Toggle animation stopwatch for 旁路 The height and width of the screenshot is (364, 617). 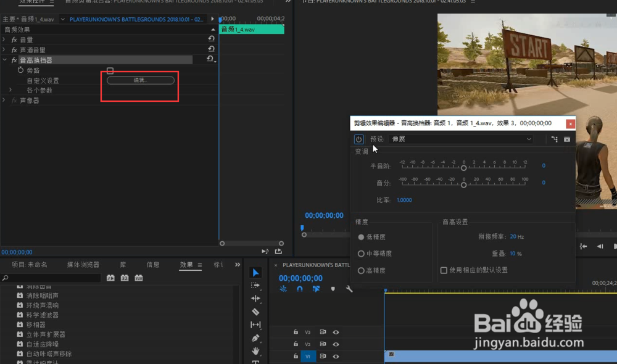(20, 70)
